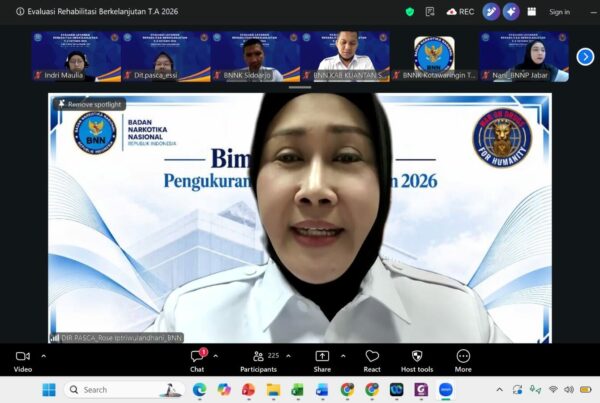Expand hidden system tray icons chevron
Viewport: 600px width, 403px height.
pyautogui.click(x=499, y=390)
